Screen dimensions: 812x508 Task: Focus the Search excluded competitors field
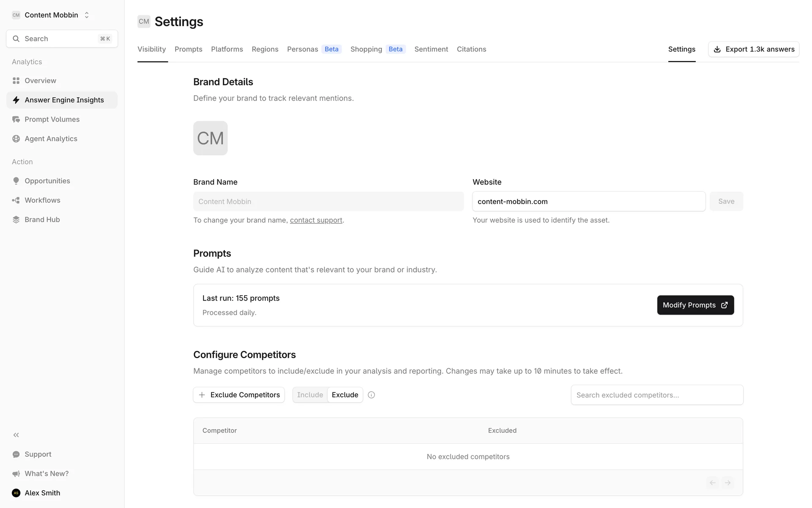[657, 395]
